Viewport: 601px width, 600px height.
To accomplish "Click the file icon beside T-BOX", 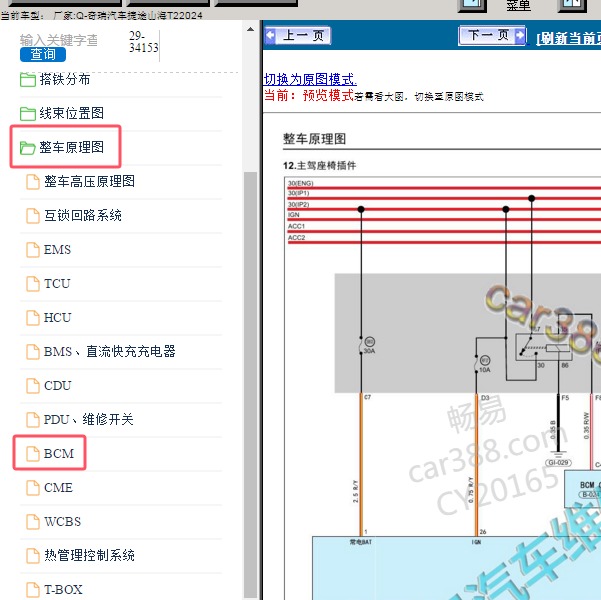I will pos(33,590).
